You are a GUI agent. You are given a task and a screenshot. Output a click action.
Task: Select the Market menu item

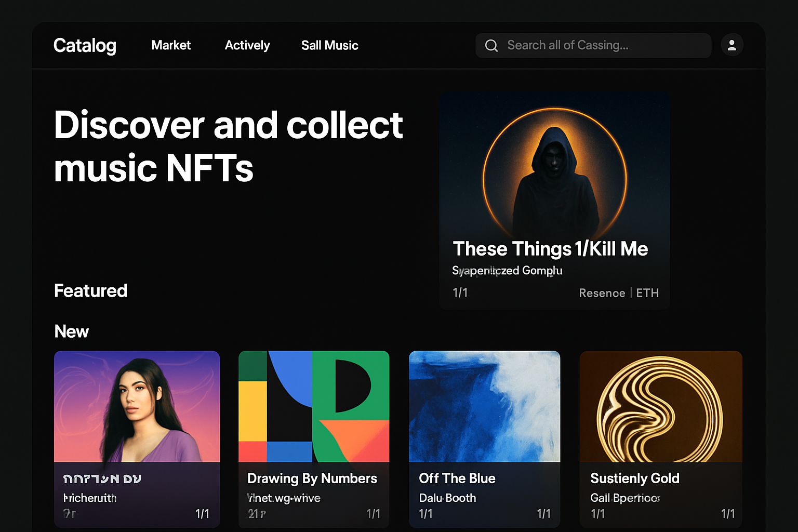171,46
